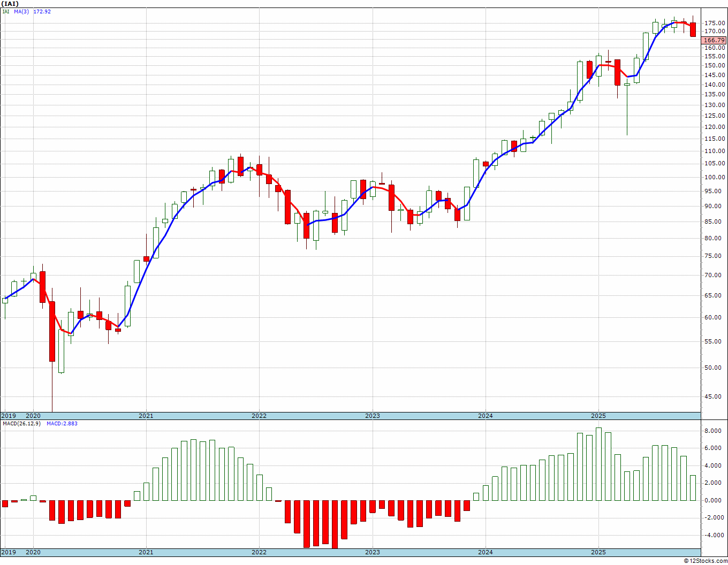Select the 170.00 price axis label

(715, 32)
